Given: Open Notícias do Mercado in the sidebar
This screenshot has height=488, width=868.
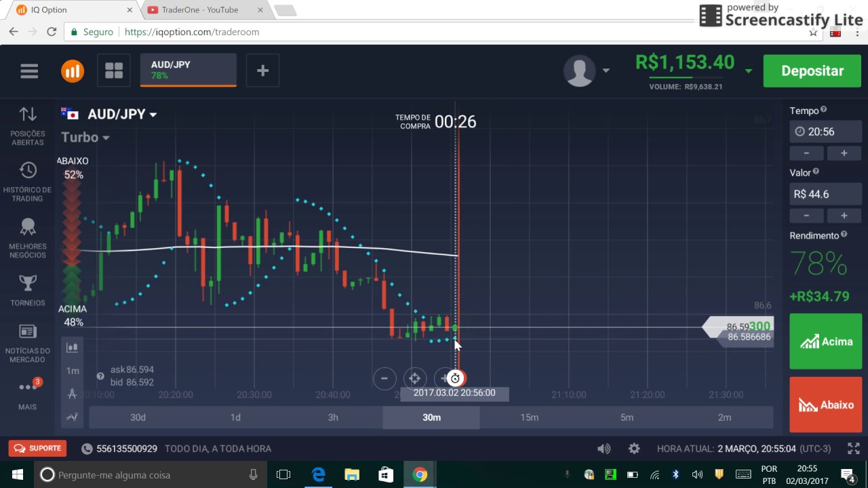Looking at the screenshot, I should [28, 343].
